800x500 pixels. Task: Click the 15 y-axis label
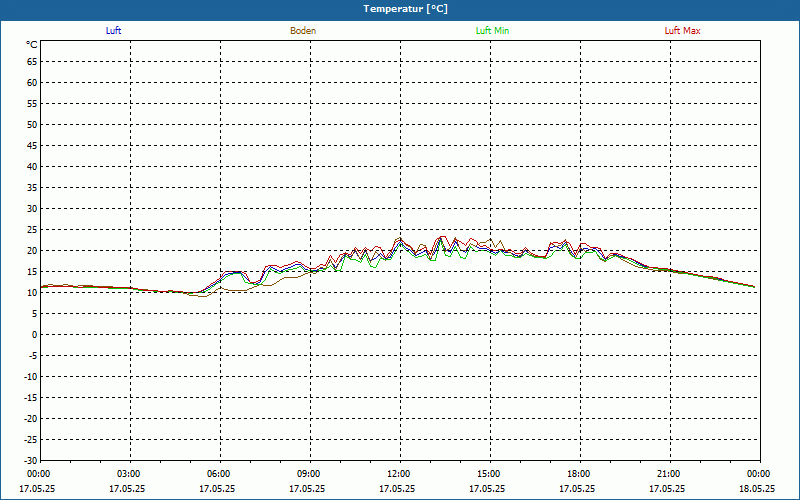click(x=32, y=271)
